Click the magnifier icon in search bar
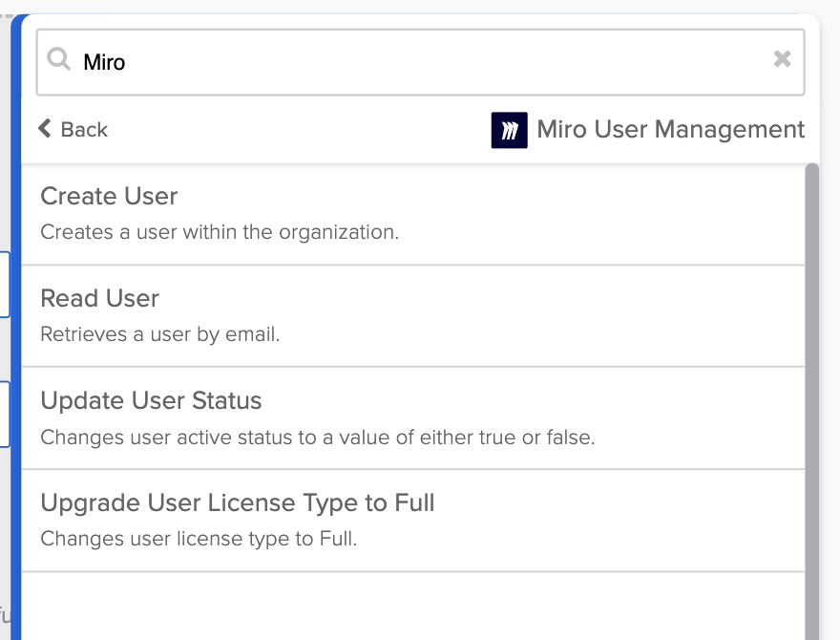 (x=59, y=61)
